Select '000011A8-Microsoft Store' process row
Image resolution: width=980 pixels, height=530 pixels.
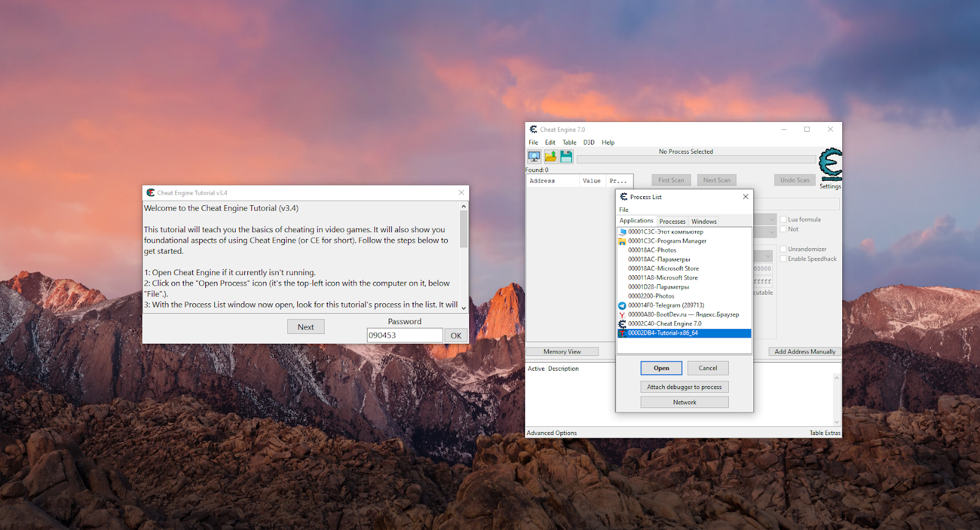pos(684,278)
